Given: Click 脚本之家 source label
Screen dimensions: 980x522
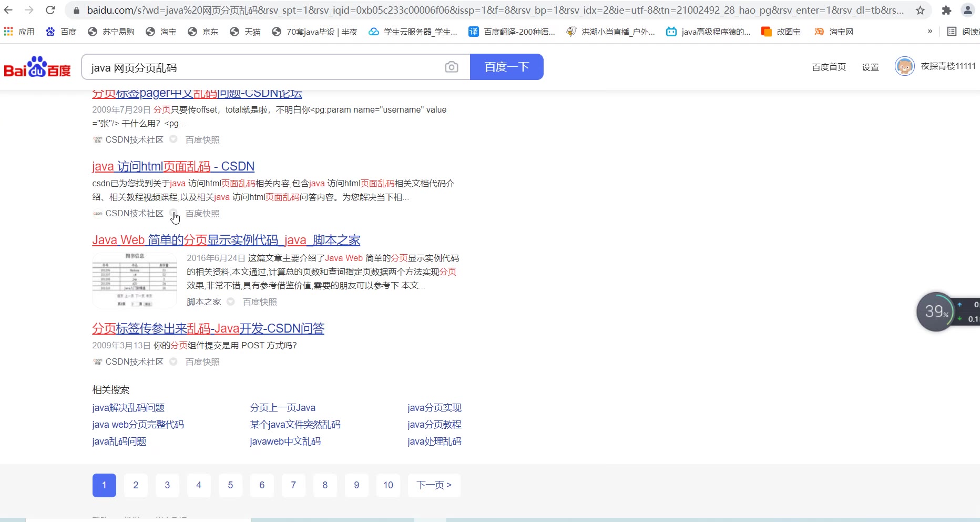Looking at the screenshot, I should pyautogui.click(x=204, y=302).
